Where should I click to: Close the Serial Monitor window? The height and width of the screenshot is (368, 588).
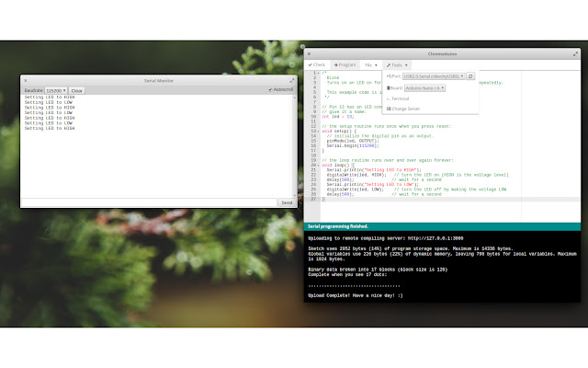point(26,81)
